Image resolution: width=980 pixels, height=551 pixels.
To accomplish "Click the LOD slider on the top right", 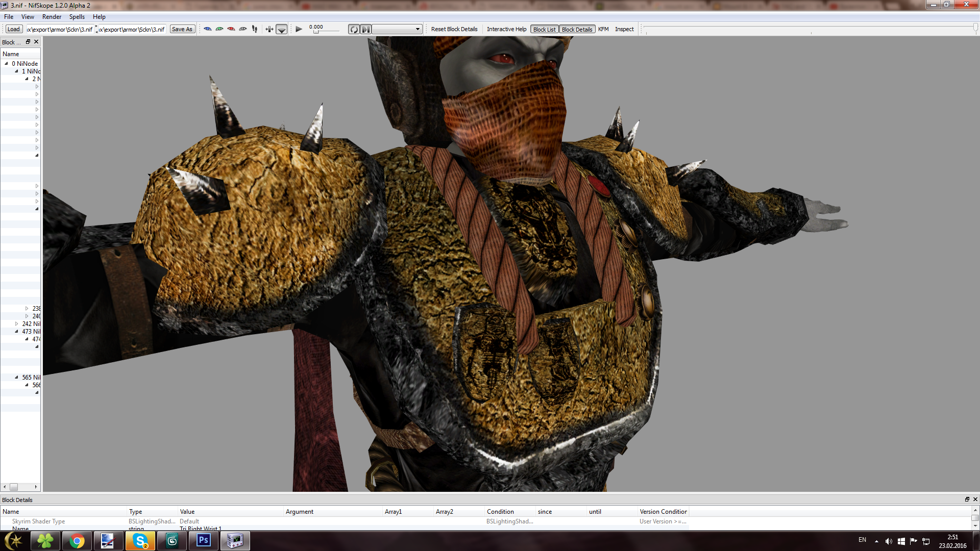I will click(810, 28).
